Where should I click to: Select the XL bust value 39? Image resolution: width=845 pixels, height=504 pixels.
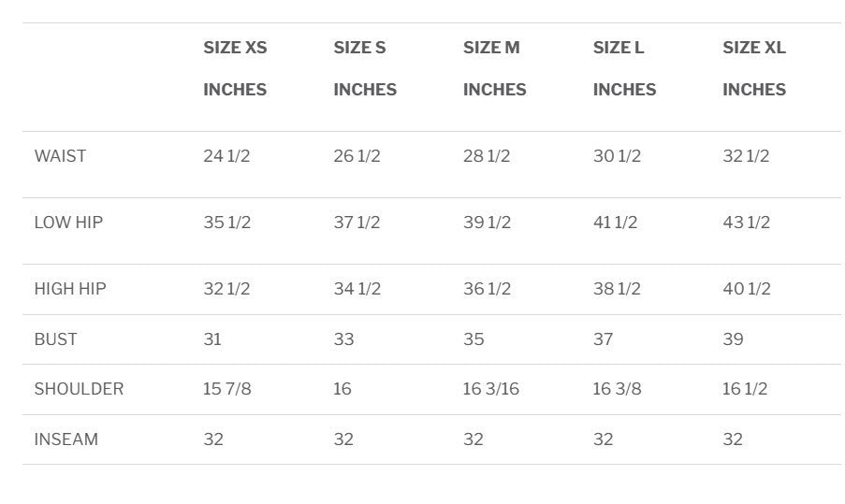tap(733, 339)
